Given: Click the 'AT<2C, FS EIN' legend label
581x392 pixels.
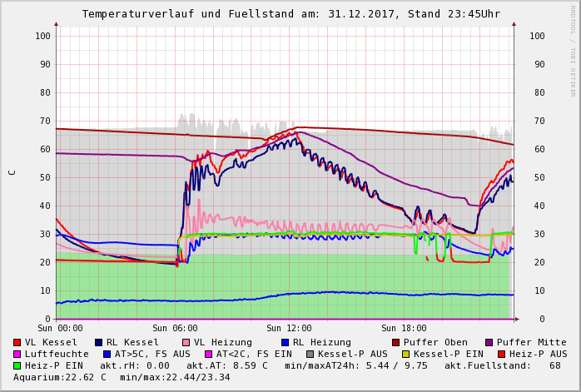Looking at the screenshot, I should click(x=253, y=354).
